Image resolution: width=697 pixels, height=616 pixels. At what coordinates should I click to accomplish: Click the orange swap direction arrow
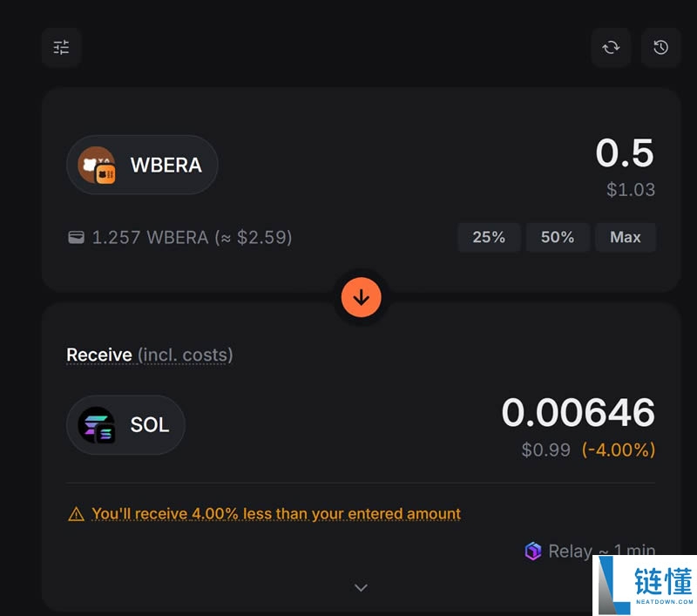pyautogui.click(x=362, y=298)
